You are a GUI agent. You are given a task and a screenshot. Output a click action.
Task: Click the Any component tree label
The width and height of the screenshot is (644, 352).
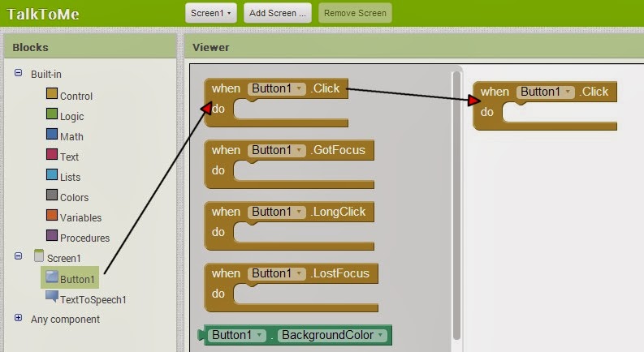pos(65,320)
